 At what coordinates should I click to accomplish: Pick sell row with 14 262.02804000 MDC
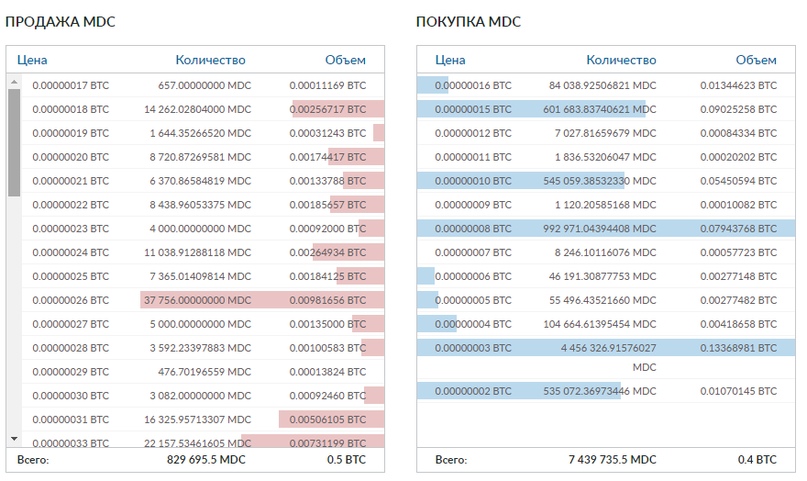click(x=198, y=109)
